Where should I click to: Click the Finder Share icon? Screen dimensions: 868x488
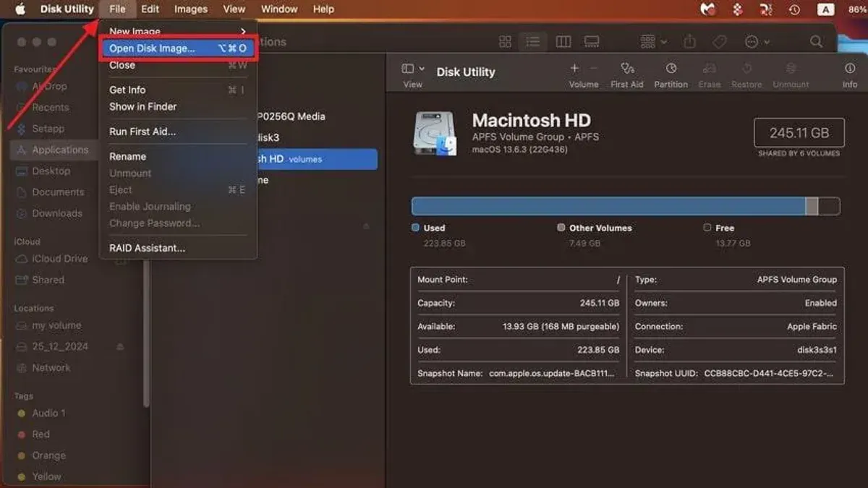coord(690,42)
